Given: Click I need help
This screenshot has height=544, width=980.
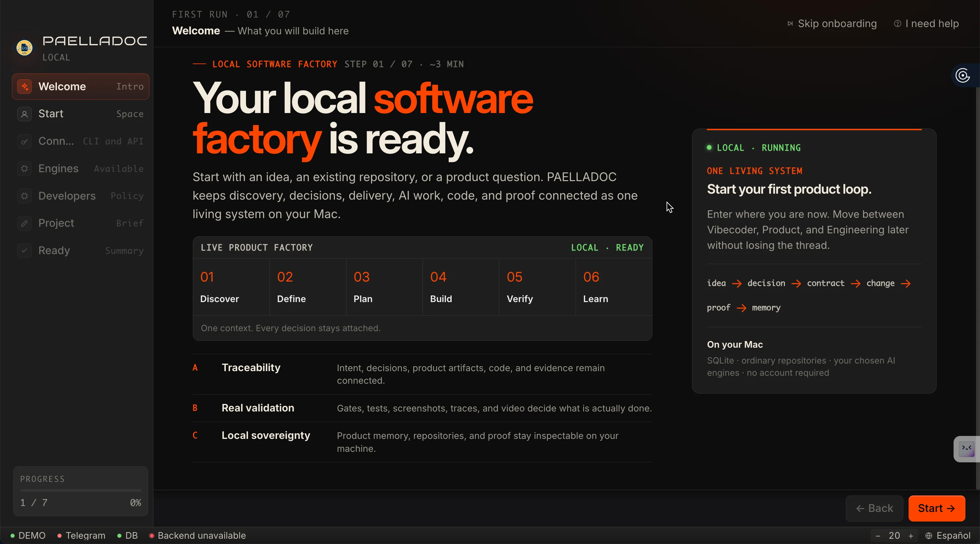Looking at the screenshot, I should 926,23.
